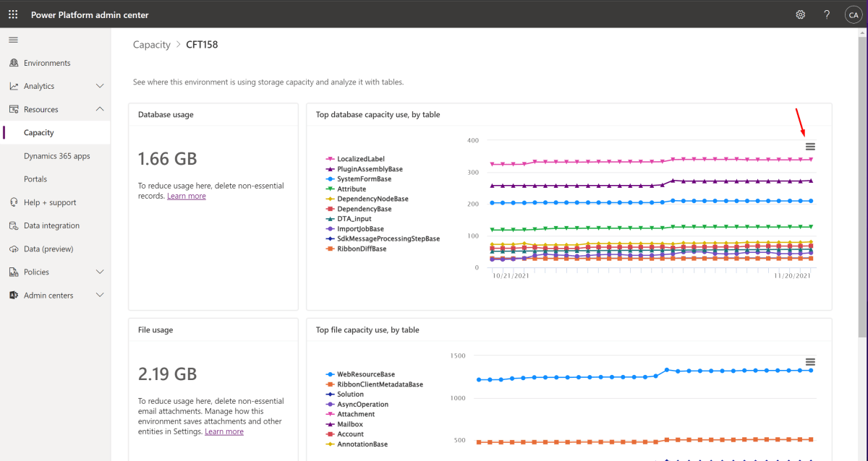The width and height of the screenshot is (868, 461).
Task: Click the Capacity breadcrumb link
Action: [x=152, y=45]
